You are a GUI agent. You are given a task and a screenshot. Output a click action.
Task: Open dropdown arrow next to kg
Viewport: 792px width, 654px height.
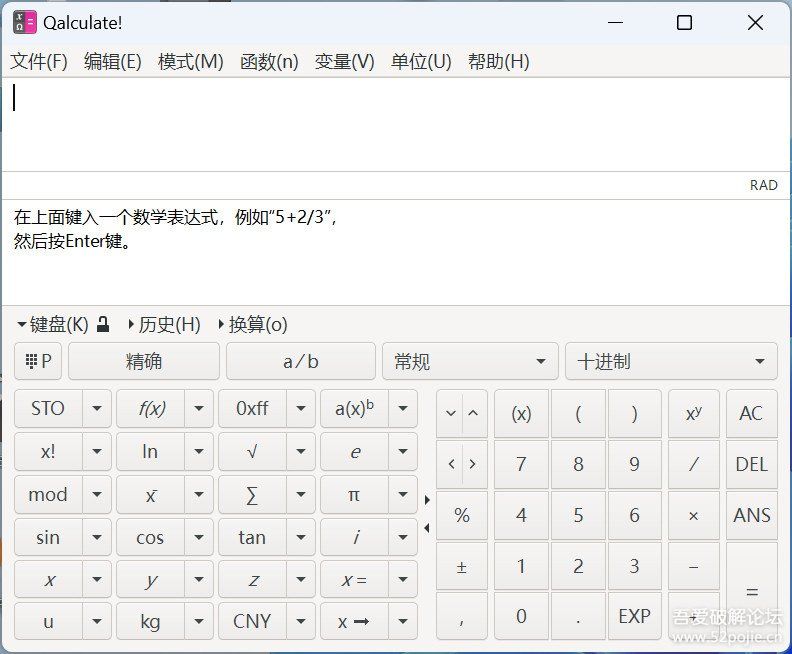199,621
